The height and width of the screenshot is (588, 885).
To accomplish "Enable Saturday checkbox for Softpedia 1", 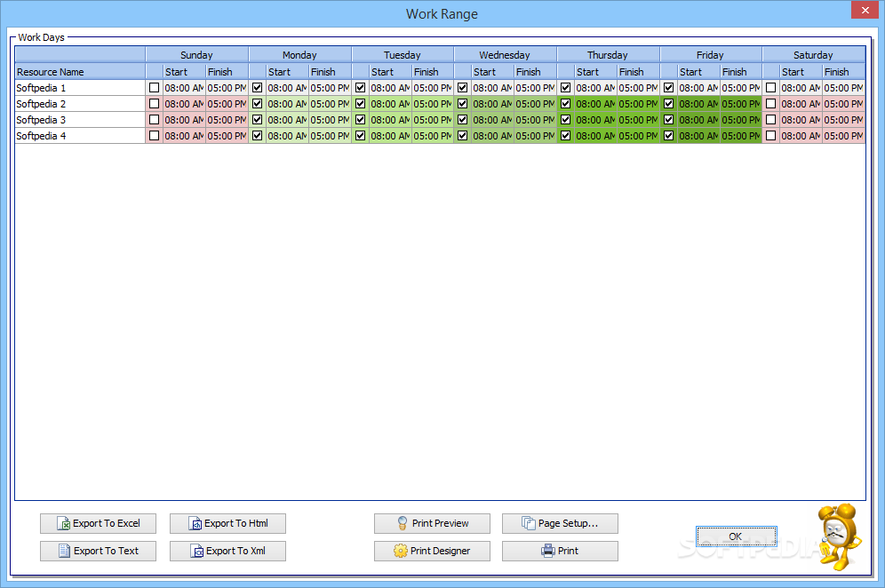I will (x=771, y=88).
